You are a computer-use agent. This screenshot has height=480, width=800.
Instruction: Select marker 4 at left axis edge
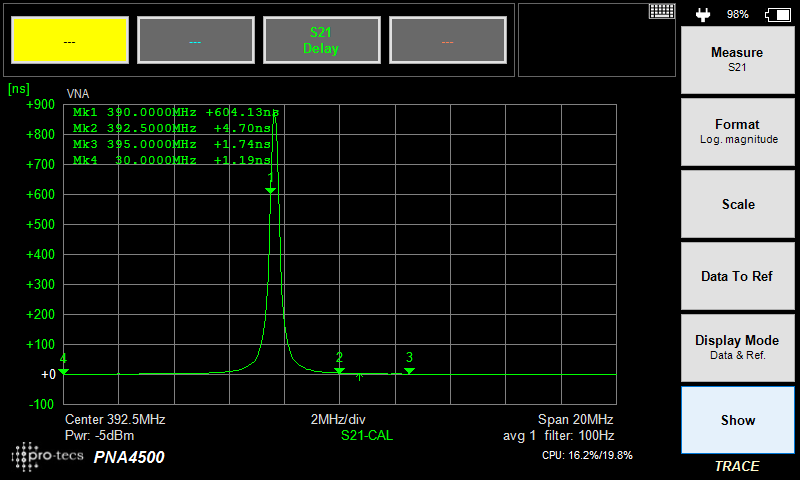pos(63,371)
